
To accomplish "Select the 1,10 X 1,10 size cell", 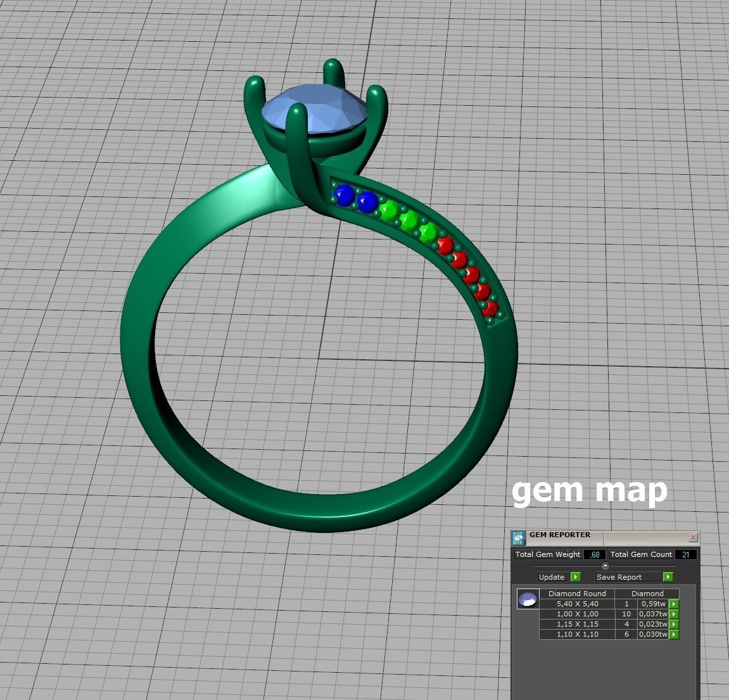I will tap(578, 634).
